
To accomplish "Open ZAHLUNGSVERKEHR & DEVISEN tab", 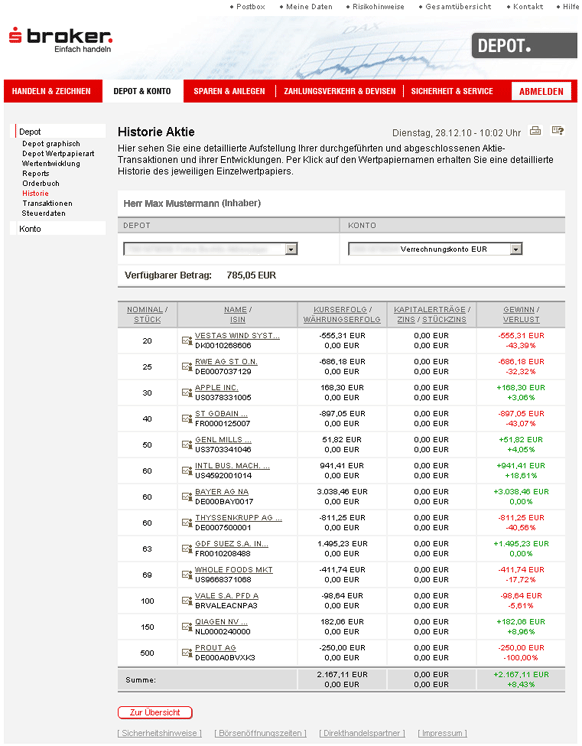I will tap(340, 91).
